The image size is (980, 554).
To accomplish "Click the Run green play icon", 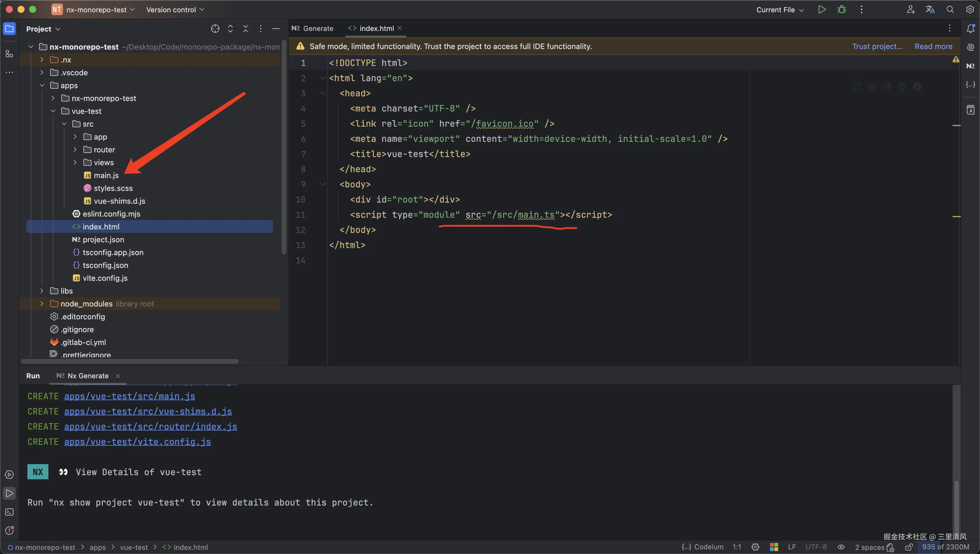I will pyautogui.click(x=822, y=10).
